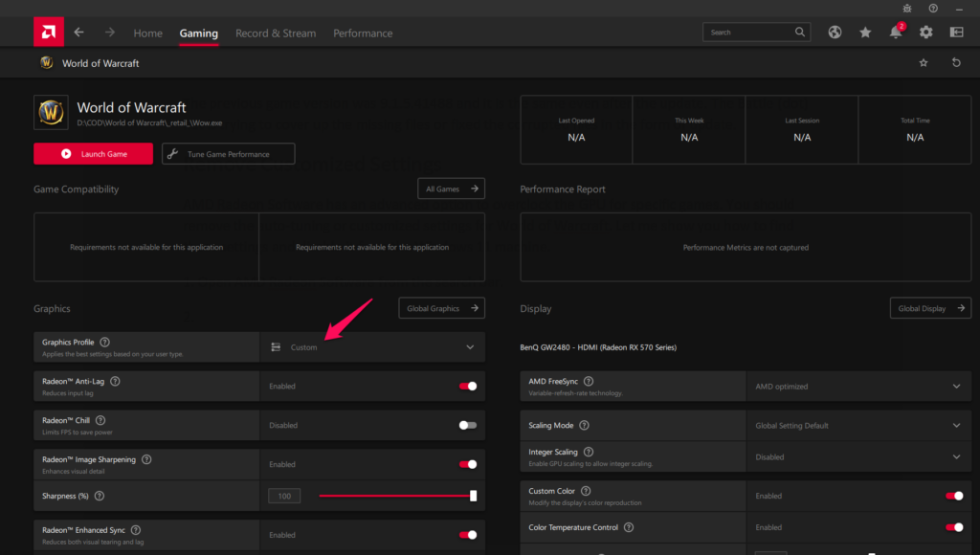This screenshot has width=980, height=555.
Task: Disable Radeon Anti-Lag toggle
Action: point(467,387)
